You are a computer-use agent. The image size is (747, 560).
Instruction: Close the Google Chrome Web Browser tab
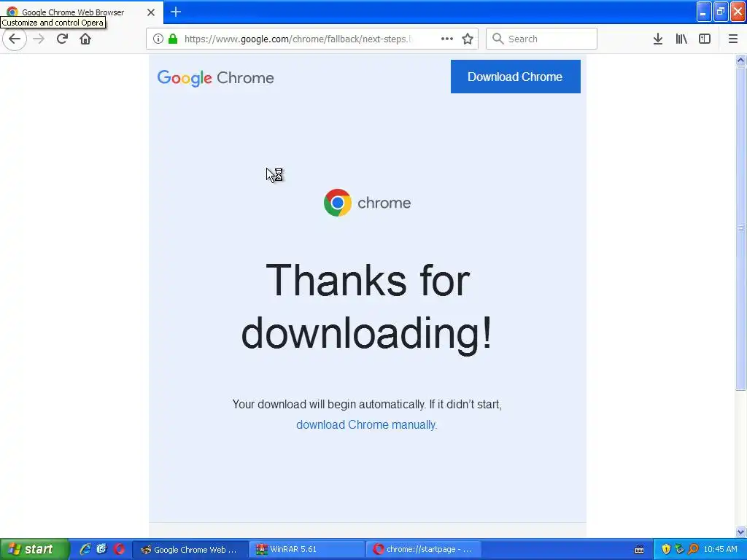pyautogui.click(x=151, y=12)
